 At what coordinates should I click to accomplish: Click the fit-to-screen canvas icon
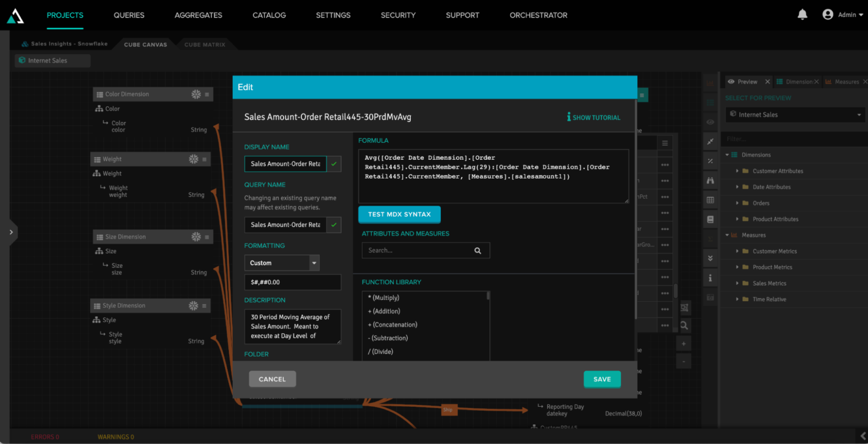coord(684,308)
